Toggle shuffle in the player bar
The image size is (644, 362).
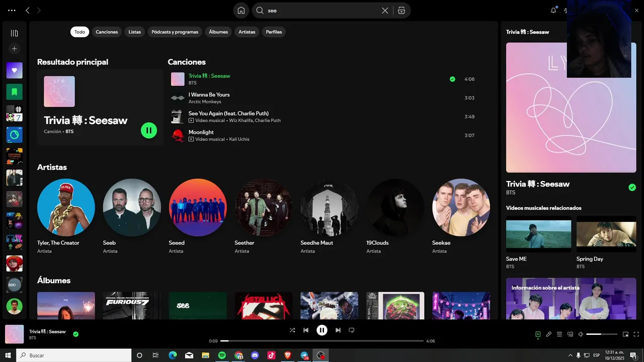pyautogui.click(x=292, y=330)
